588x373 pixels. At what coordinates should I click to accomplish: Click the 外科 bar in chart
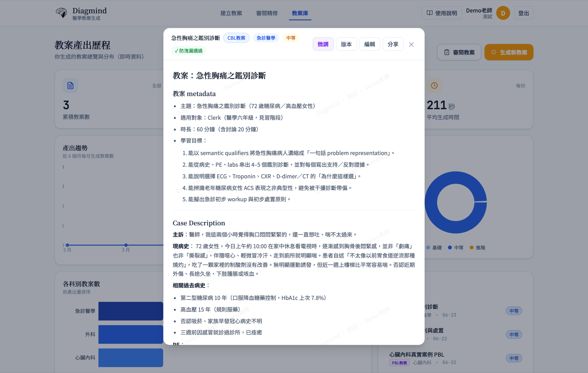coord(130,334)
